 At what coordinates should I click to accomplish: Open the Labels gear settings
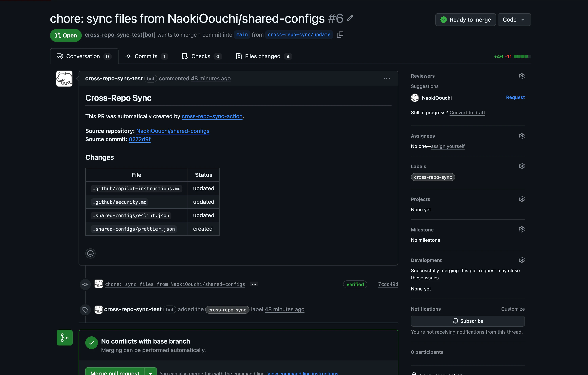point(522,166)
